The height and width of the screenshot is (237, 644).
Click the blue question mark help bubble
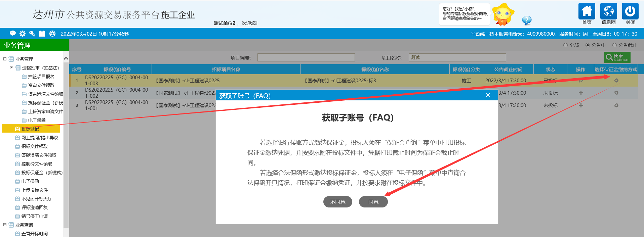[x=526, y=20]
